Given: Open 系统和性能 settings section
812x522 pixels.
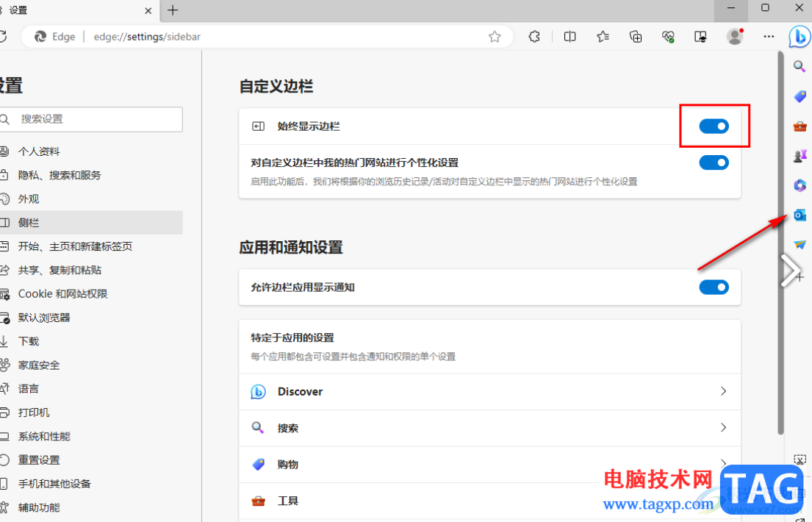Looking at the screenshot, I should (91, 437).
